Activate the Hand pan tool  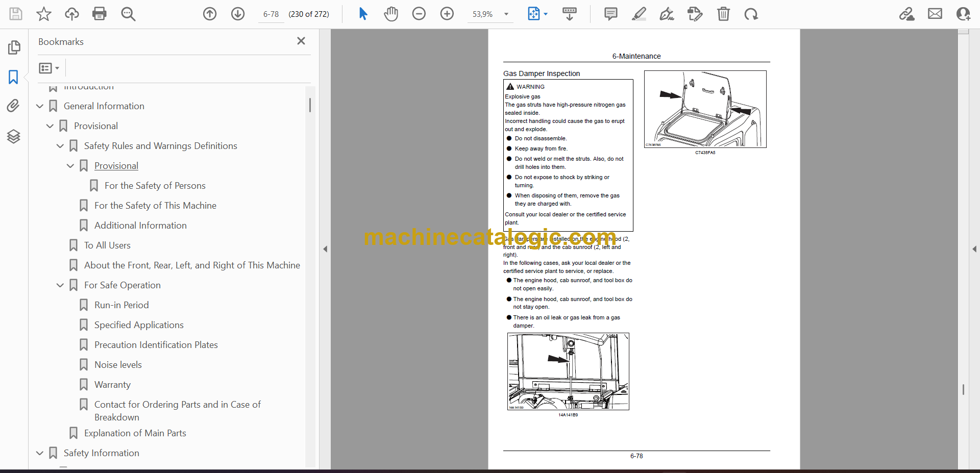click(x=391, y=14)
